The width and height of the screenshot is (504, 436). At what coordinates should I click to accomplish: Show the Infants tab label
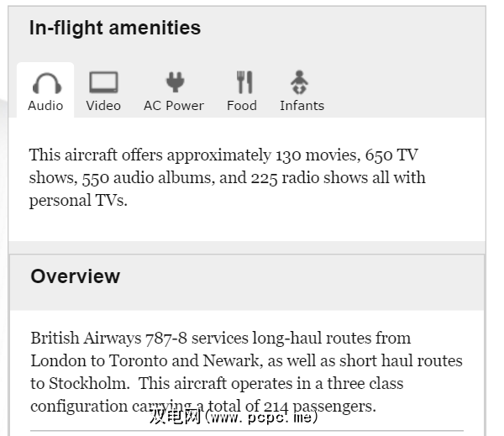coord(302,106)
